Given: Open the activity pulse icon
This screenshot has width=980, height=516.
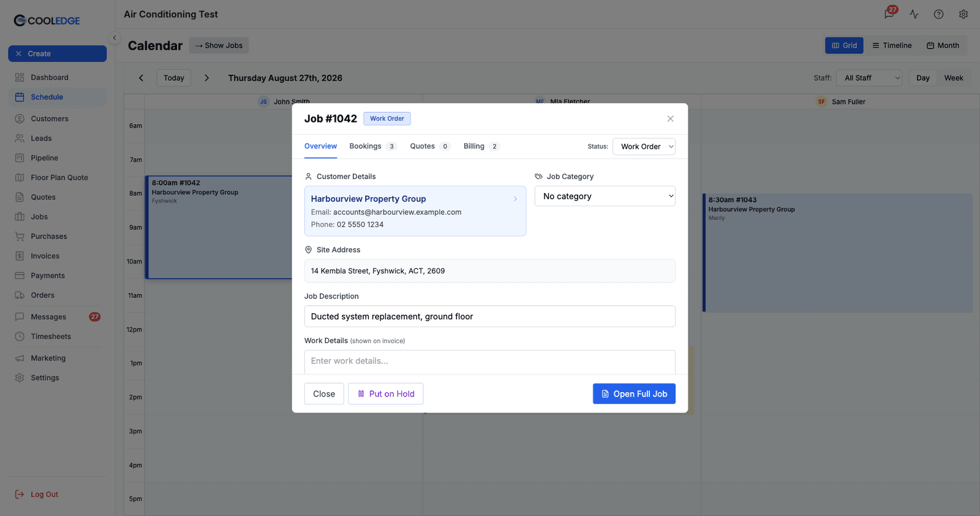Looking at the screenshot, I should tap(914, 14).
